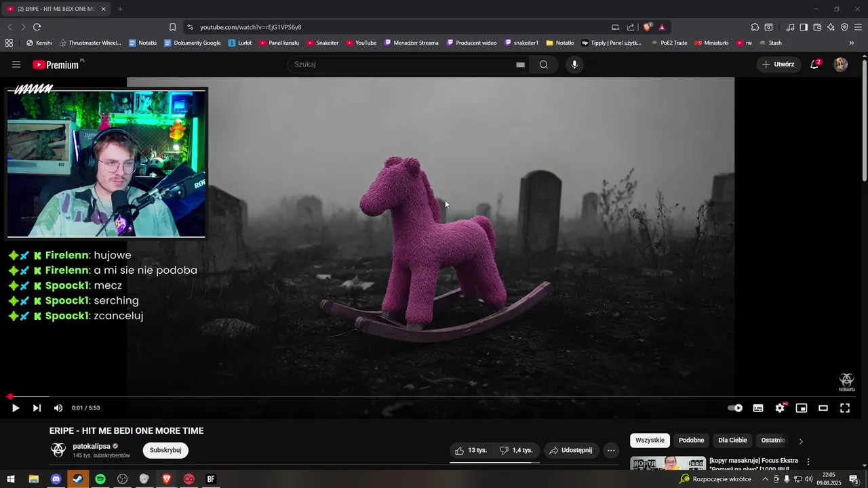Like the video (13 tys.)
This screenshot has width=868, height=488.
[x=472, y=450]
